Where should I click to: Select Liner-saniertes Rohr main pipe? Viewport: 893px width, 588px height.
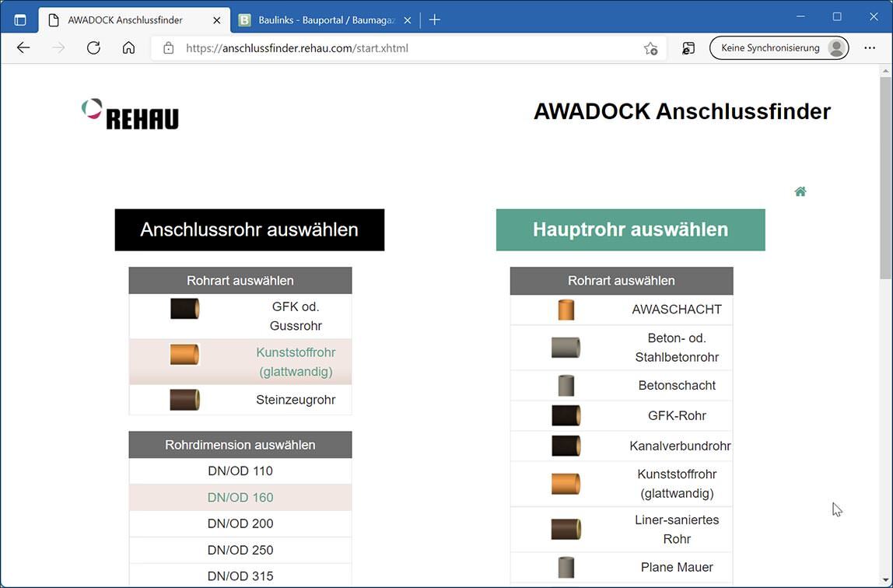pyautogui.click(x=622, y=530)
